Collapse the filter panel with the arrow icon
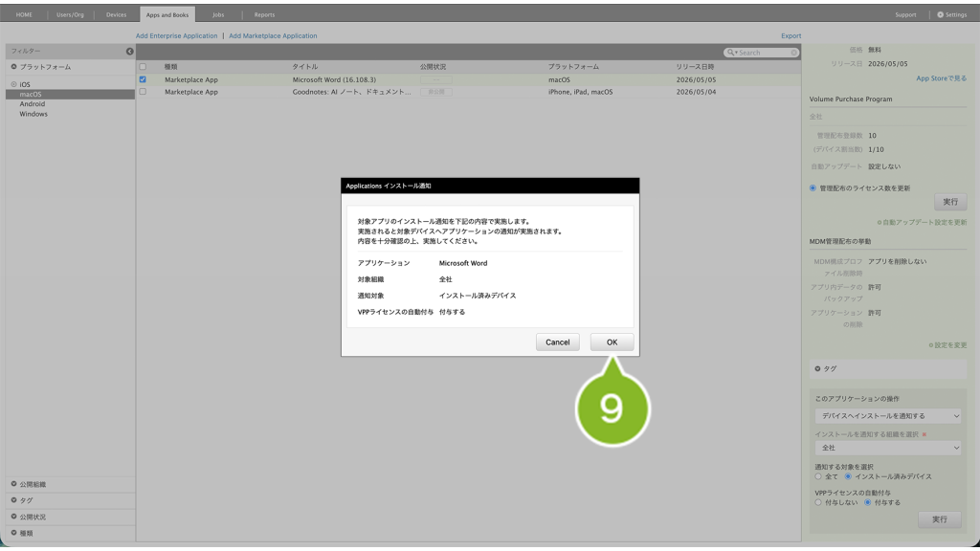The width and height of the screenshot is (980, 551). point(129,52)
